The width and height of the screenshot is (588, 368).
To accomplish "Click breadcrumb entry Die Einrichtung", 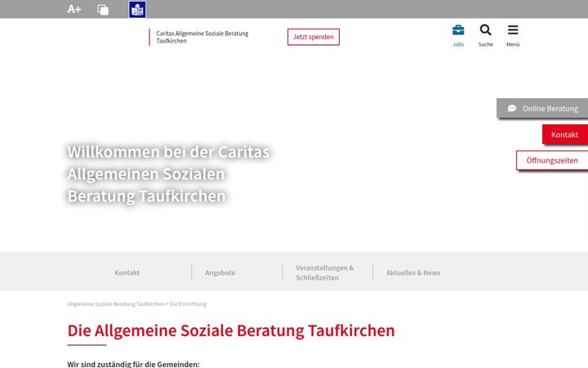I will 188,303.
